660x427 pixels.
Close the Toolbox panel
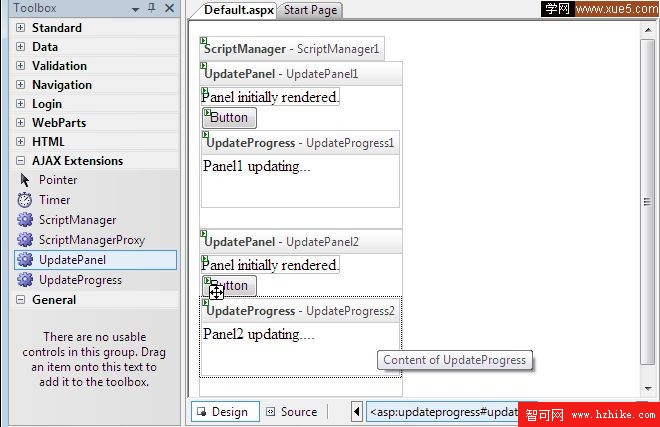tap(170, 8)
